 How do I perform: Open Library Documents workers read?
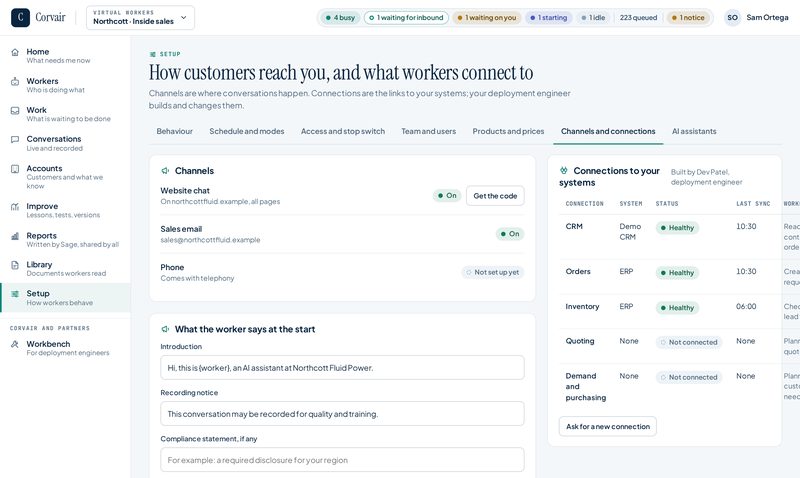tap(65, 268)
